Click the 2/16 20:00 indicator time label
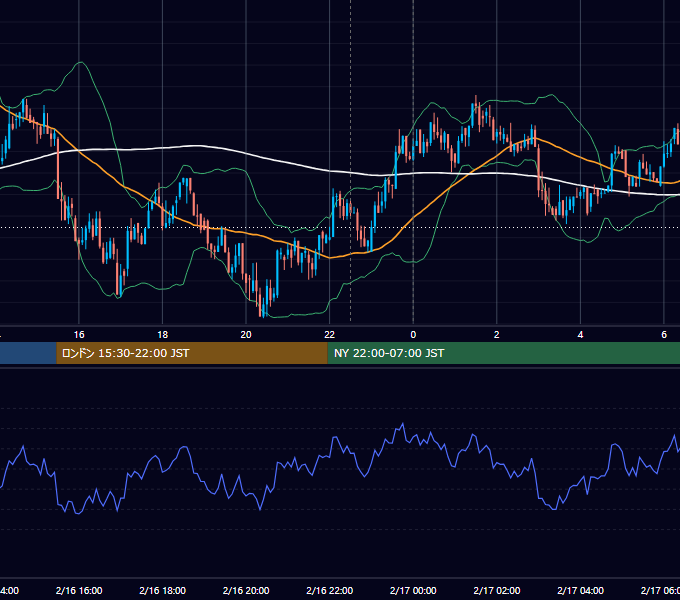This screenshot has height=600, width=680. pos(246,590)
